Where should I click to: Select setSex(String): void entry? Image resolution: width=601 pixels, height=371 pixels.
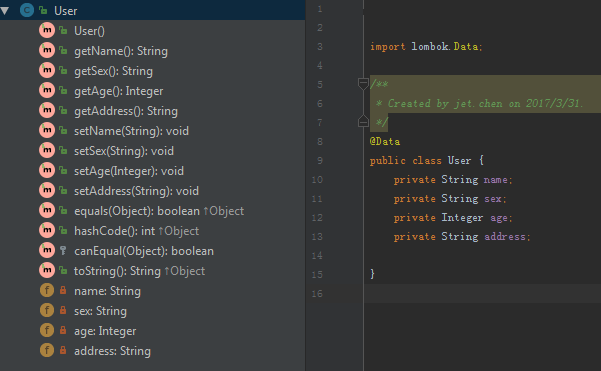(124, 151)
